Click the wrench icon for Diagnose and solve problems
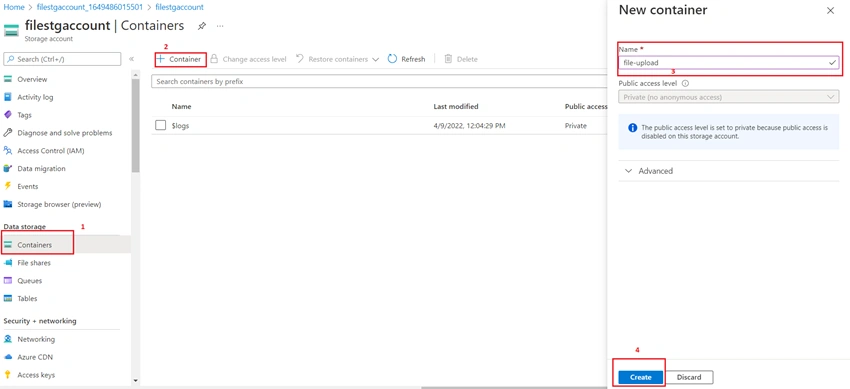Screen dimensions: 850x389 8,133
